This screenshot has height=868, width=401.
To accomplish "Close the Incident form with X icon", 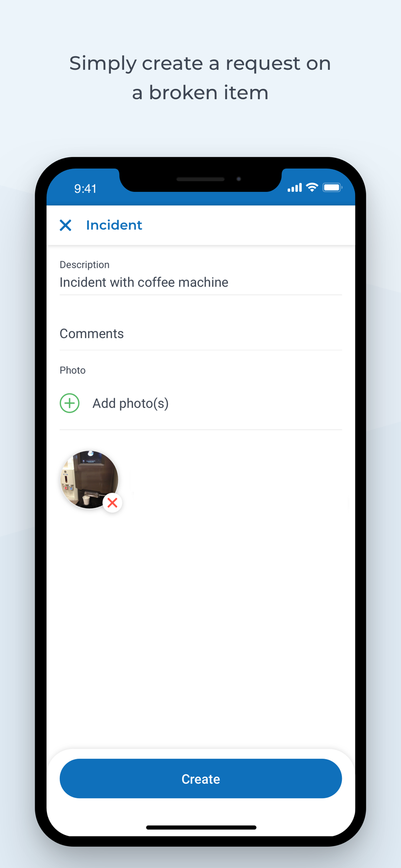I will click(66, 225).
